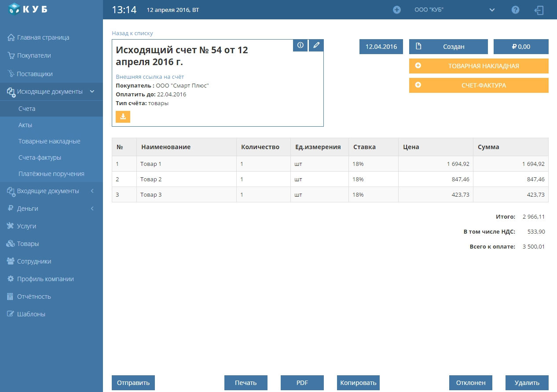
Task: Click the 12.04.2016 date field
Action: (381, 47)
